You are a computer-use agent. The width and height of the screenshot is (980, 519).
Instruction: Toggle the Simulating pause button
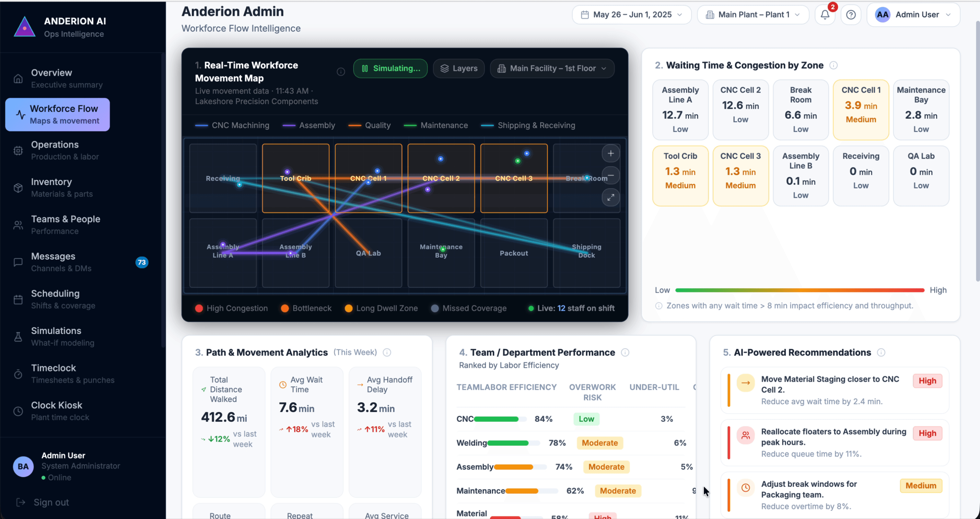pyautogui.click(x=390, y=68)
